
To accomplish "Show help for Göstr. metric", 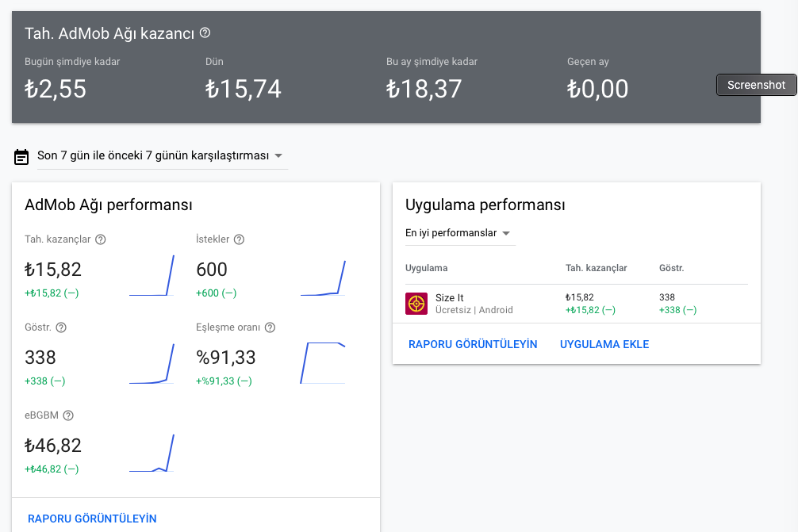I will pyautogui.click(x=61, y=327).
